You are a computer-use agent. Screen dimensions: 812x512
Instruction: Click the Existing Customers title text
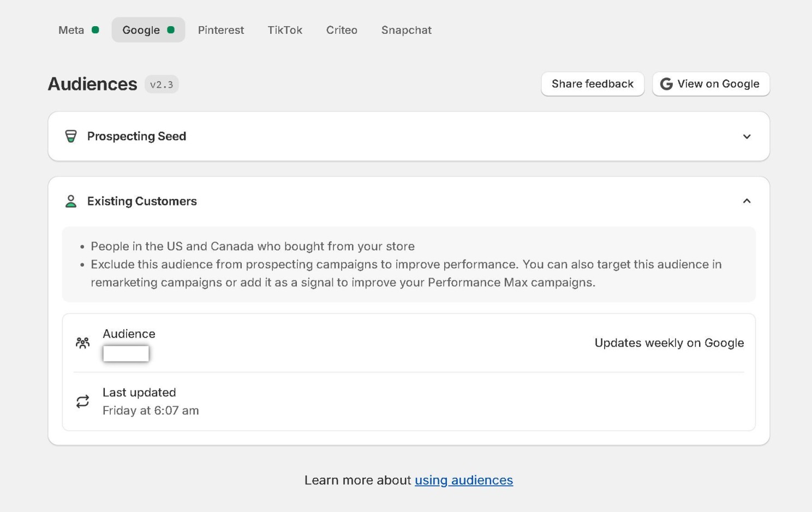[x=142, y=201]
